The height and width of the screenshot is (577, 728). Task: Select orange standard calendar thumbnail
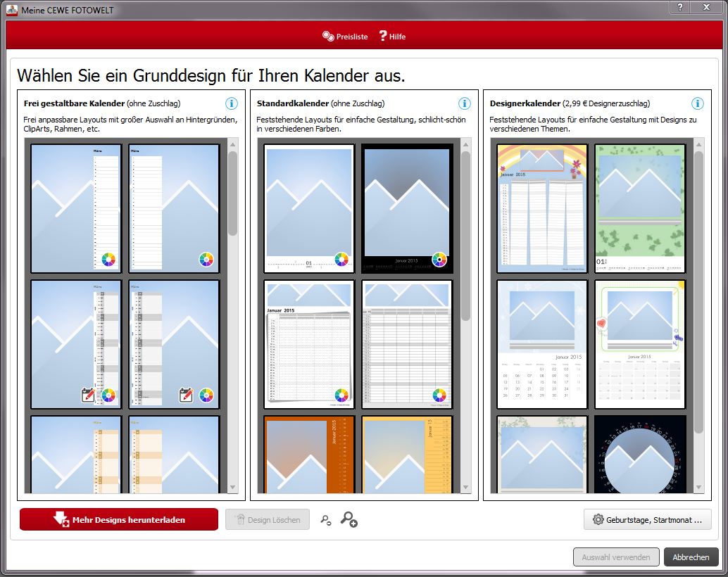pyautogui.click(x=309, y=455)
